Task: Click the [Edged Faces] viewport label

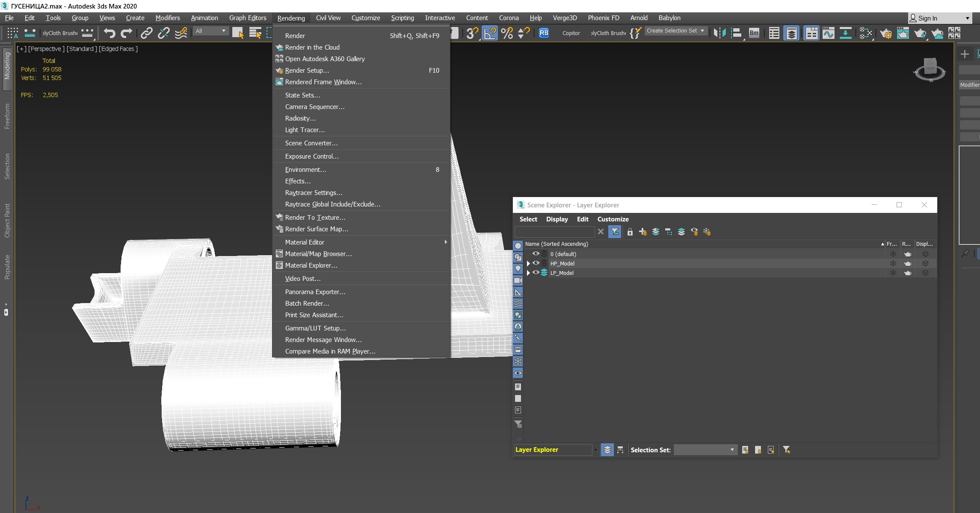Action: [x=118, y=49]
